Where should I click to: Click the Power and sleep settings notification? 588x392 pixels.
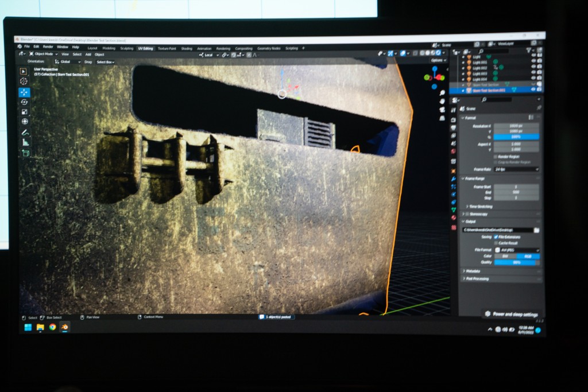514,315
